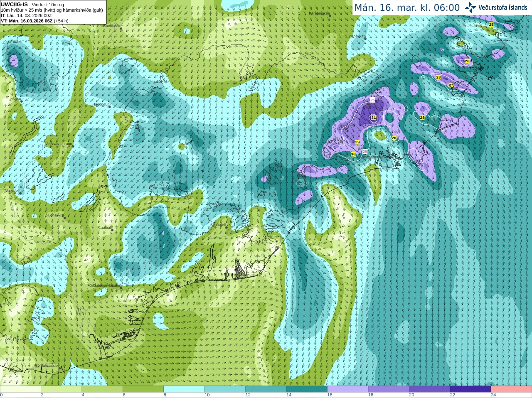This screenshot has width=532, height=398.
Task: Click the legend tick value 12
Action: pyautogui.click(x=248, y=395)
